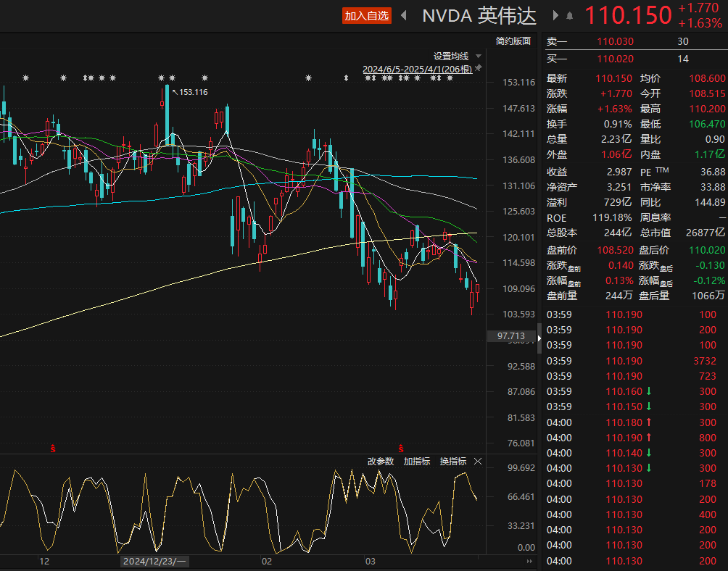Click the 2024/6/5-2025/4/1(206根) date range link

417,69
